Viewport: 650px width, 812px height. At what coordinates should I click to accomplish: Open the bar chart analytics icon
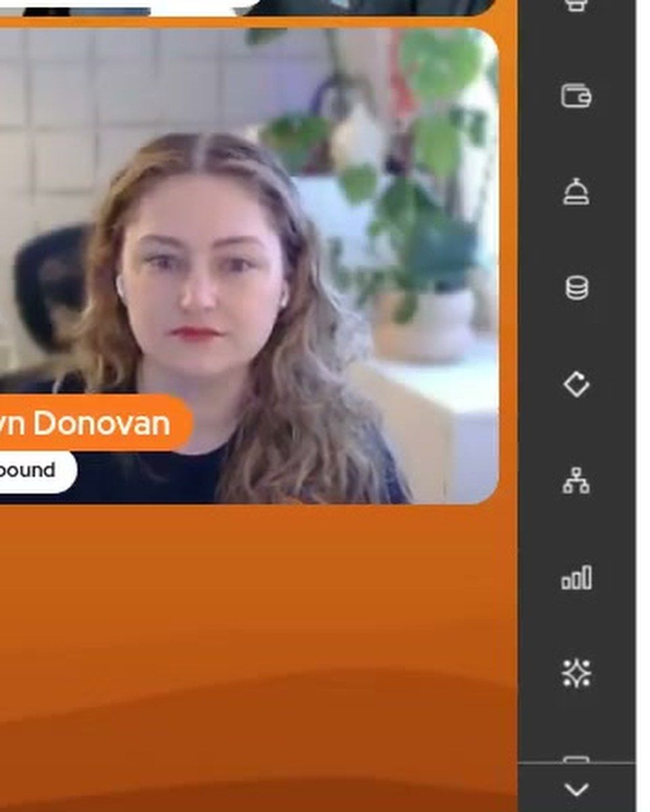coord(576,578)
